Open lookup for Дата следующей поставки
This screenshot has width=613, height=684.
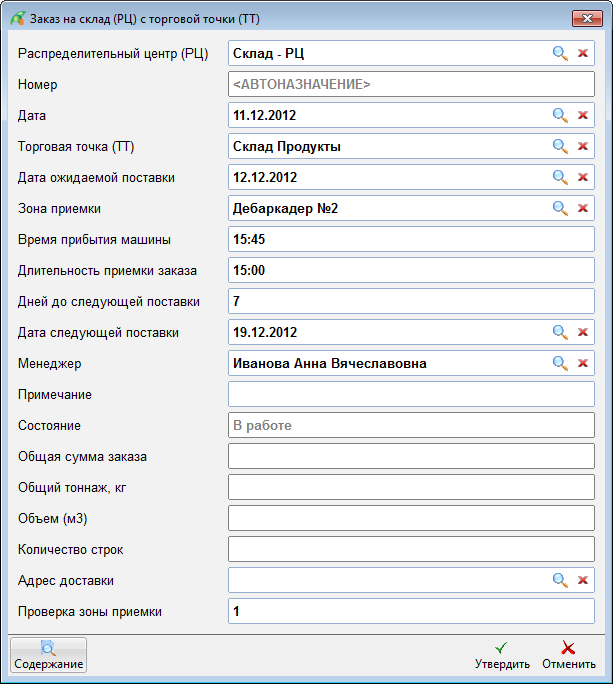(x=560, y=332)
